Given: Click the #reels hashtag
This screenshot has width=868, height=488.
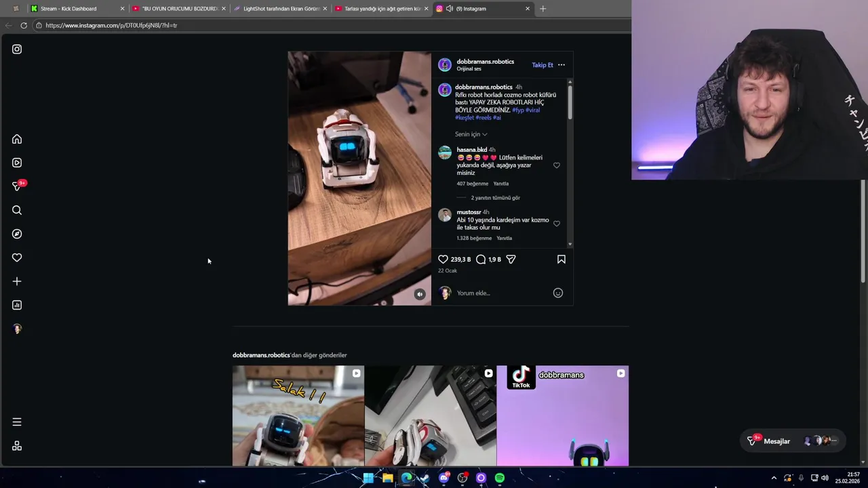Looking at the screenshot, I should (x=484, y=118).
